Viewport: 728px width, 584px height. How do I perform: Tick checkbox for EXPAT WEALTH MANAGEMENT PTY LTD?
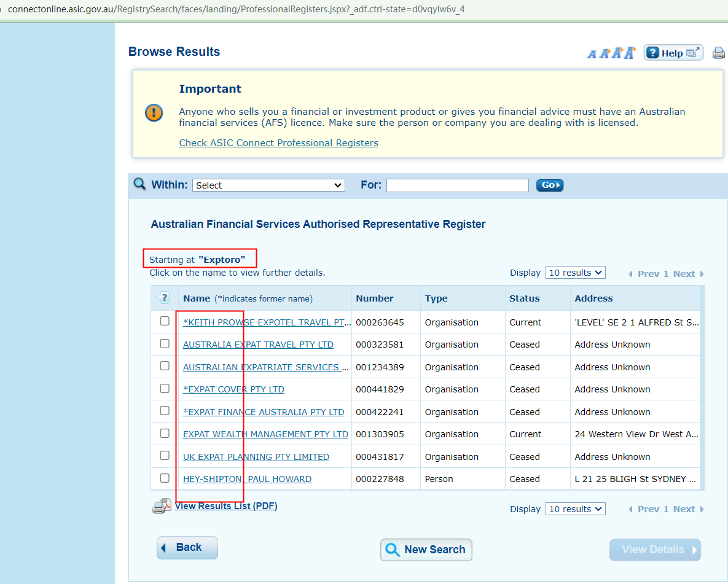coord(165,433)
